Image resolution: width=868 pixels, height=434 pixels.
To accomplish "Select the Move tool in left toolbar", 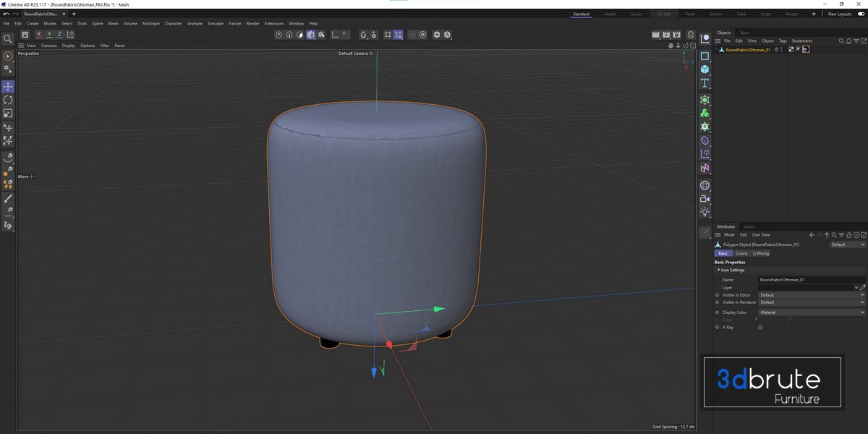I will coord(8,87).
